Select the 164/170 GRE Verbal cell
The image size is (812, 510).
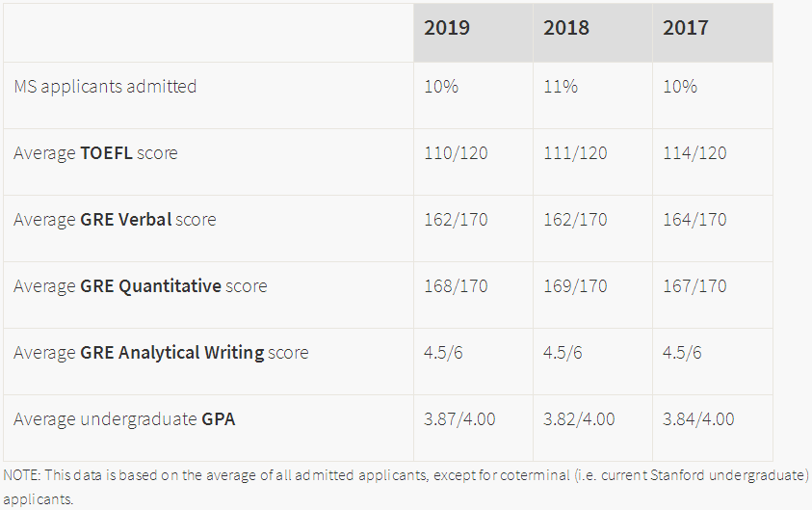point(694,220)
